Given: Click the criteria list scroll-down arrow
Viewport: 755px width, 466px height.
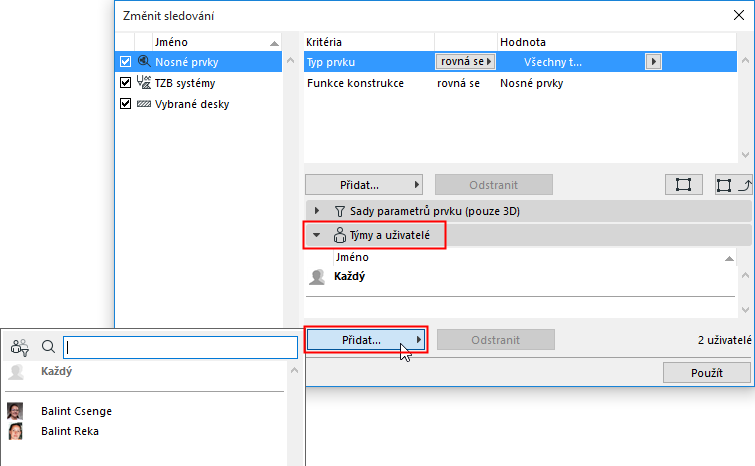Looking at the screenshot, I should pyautogui.click(x=745, y=155).
